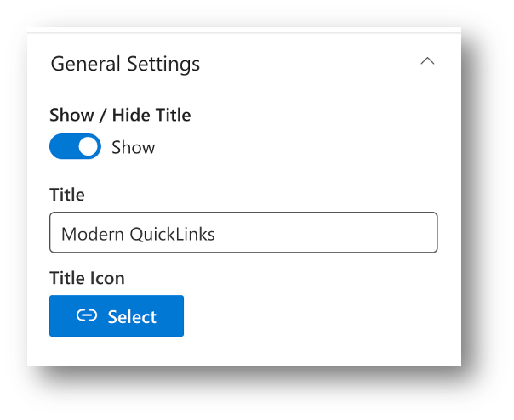Image resolution: width=514 pixels, height=420 pixels.
Task: Click the 'Title' field label
Action: click(x=67, y=195)
